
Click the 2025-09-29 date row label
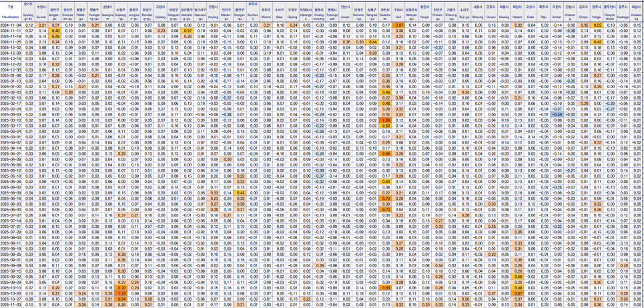pyautogui.click(x=12, y=282)
